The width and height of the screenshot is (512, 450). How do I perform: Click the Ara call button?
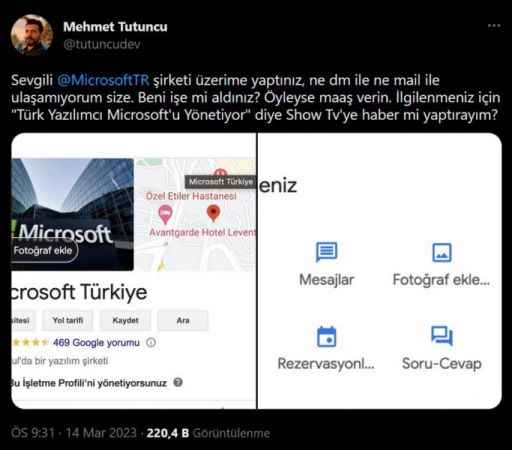[x=183, y=320]
